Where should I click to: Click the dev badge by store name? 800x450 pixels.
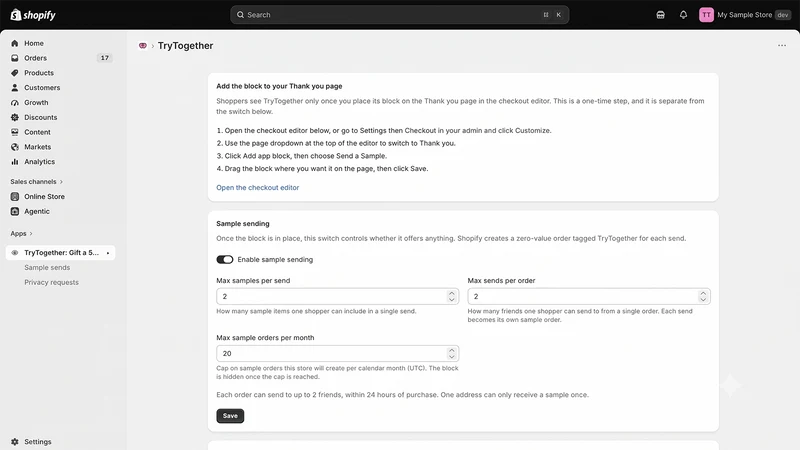[783, 15]
